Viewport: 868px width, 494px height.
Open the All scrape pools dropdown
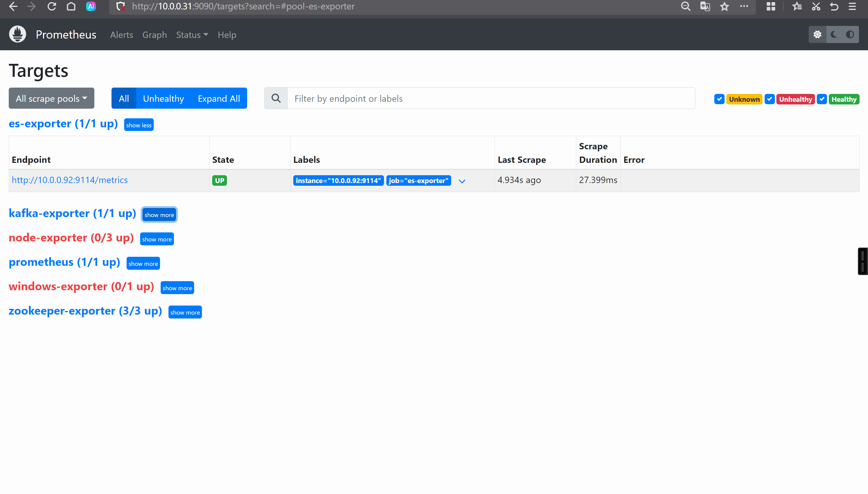point(51,98)
